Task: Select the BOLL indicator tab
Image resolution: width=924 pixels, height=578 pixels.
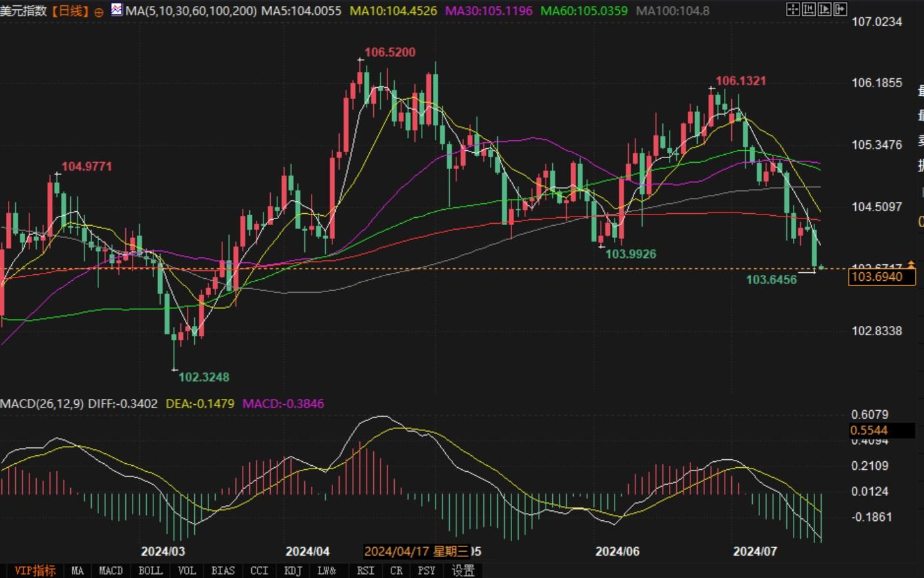Action: (x=150, y=571)
